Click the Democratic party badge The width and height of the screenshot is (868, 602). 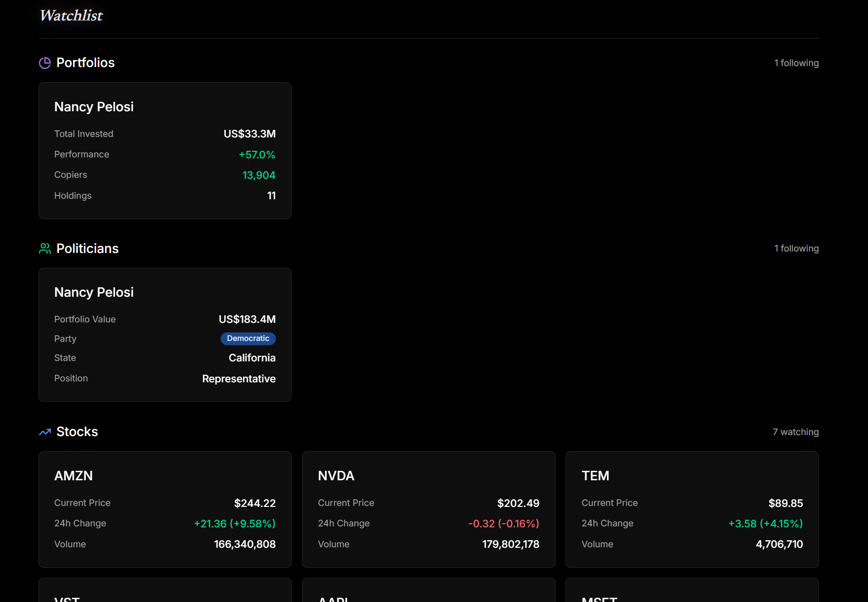(x=248, y=339)
